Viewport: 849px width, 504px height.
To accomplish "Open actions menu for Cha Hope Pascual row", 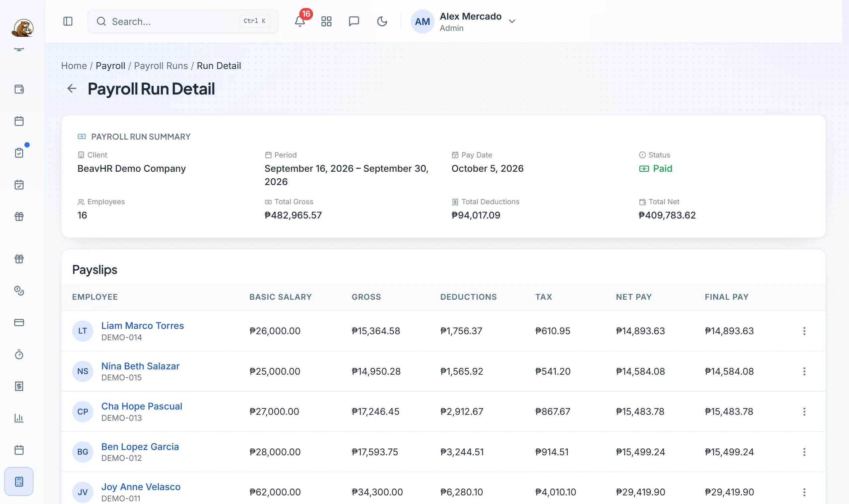I will (x=804, y=411).
